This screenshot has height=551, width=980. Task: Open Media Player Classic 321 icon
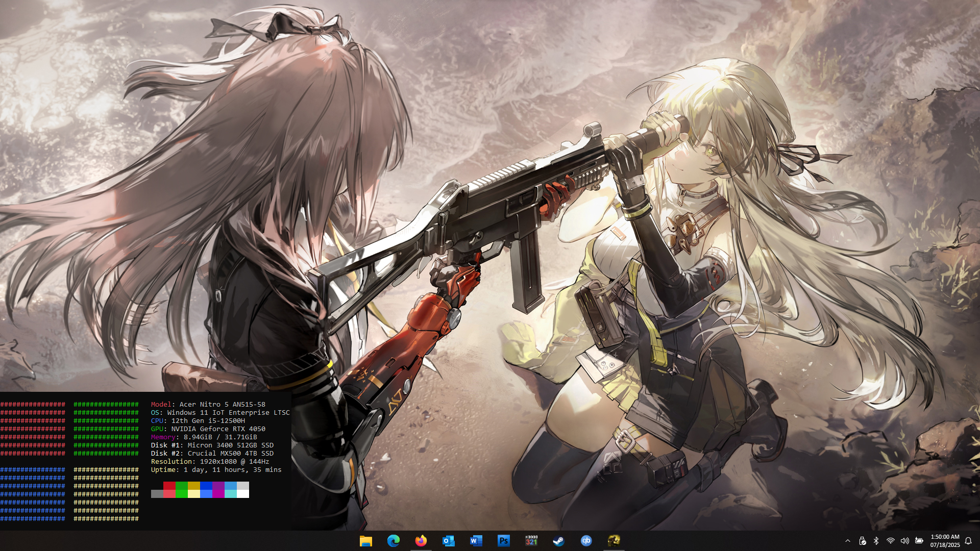[x=531, y=541]
